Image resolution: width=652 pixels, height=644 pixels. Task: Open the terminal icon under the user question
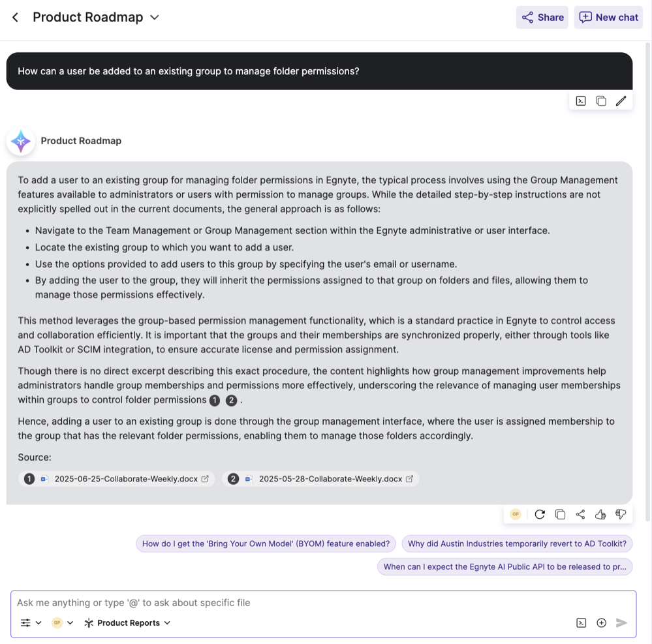[x=580, y=100]
